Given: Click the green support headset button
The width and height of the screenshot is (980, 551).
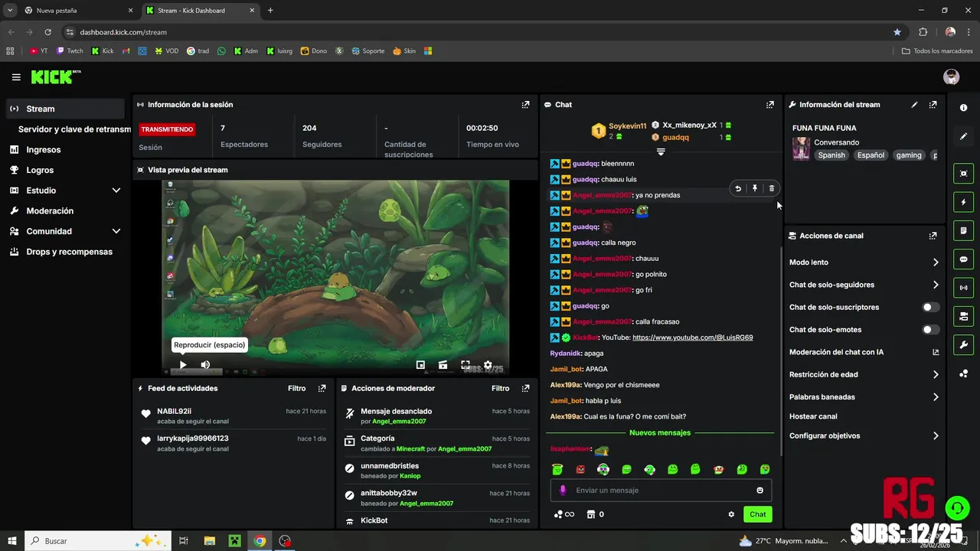Looking at the screenshot, I should point(956,507).
